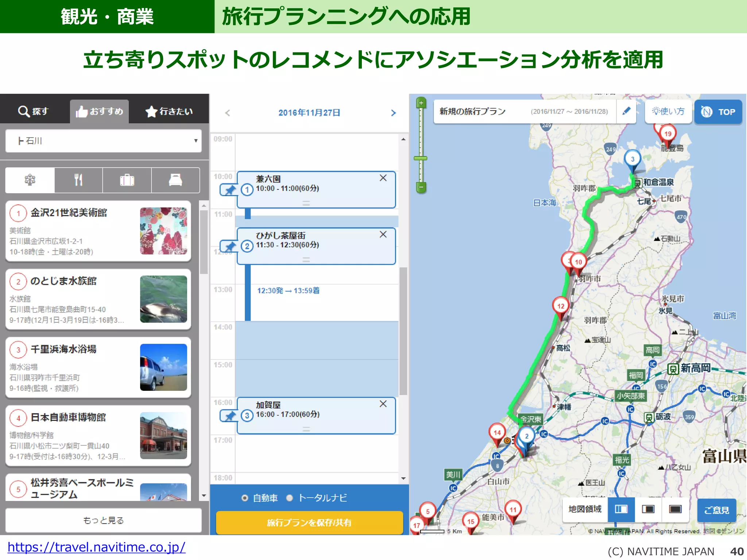The image size is (747, 560).
Task: Open the travel.navitime.co.jp link
Action: [x=96, y=547]
